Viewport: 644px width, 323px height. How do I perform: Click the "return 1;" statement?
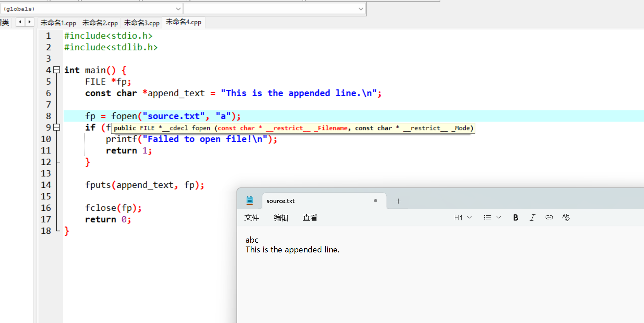129,151
